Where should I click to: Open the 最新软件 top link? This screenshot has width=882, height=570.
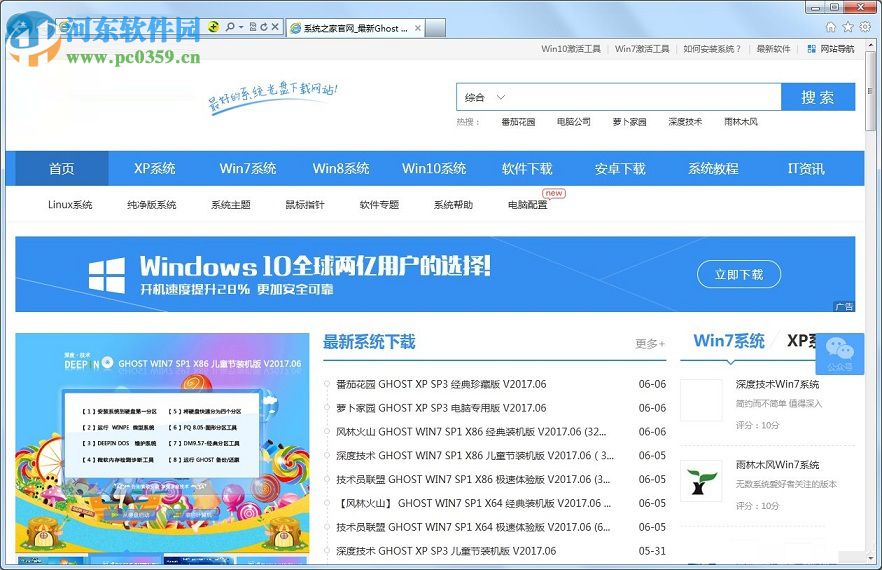click(773, 49)
